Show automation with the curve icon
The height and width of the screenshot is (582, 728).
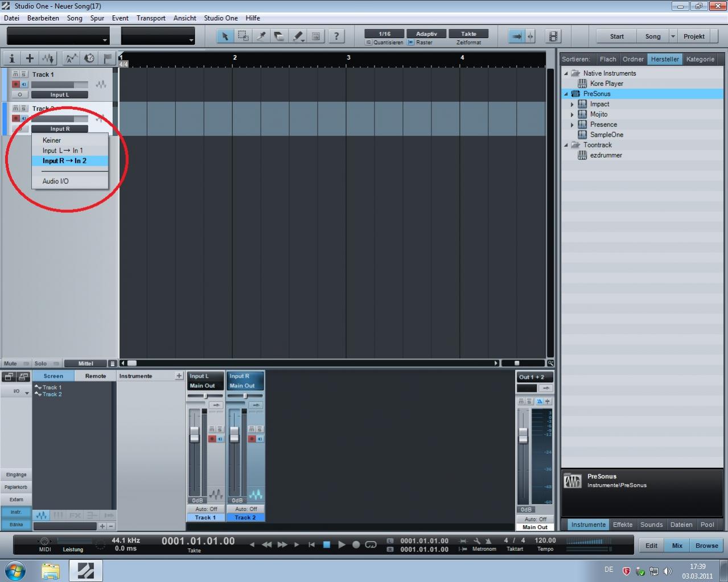pos(71,58)
